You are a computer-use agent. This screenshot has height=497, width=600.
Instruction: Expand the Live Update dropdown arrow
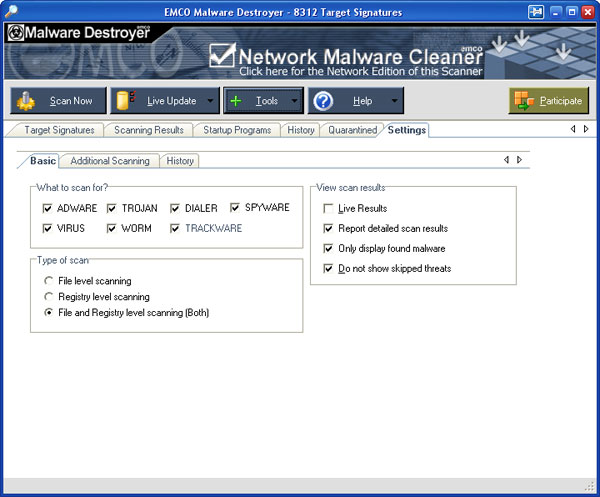[209, 101]
